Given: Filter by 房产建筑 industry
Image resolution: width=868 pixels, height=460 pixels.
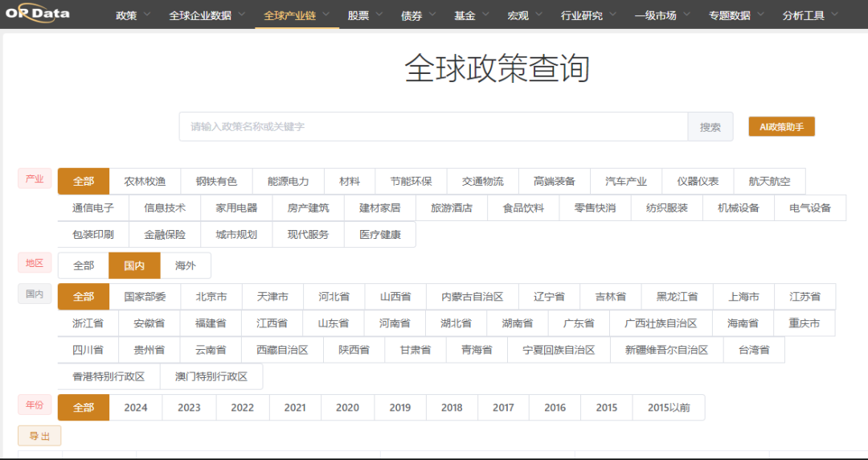Looking at the screenshot, I should click(x=309, y=207).
